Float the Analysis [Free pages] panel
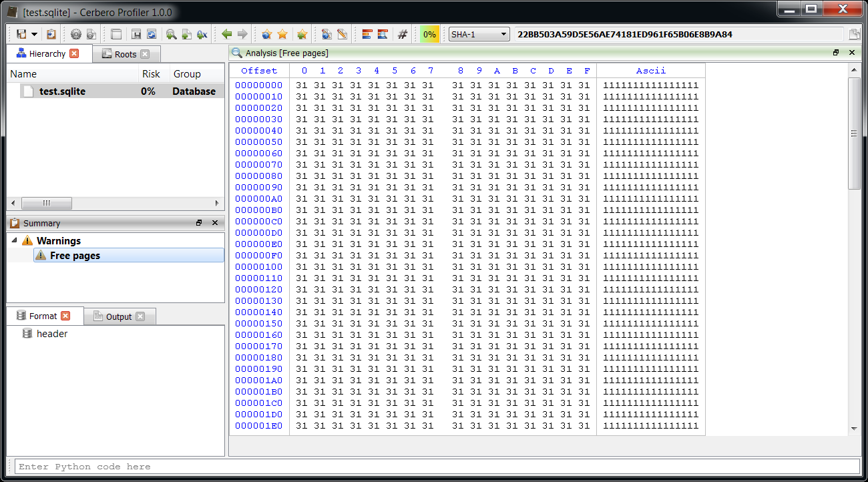Viewport: 868px width, 482px height. pos(836,53)
